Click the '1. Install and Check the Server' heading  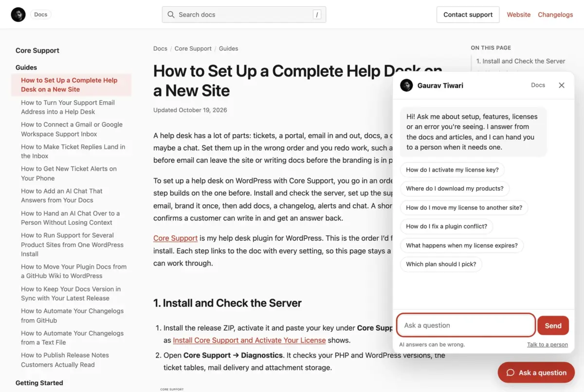(227, 303)
